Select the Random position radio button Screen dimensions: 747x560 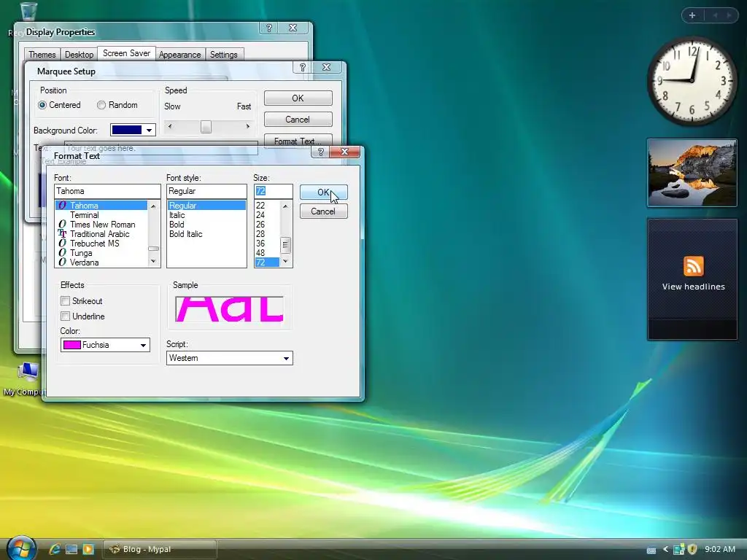101,105
